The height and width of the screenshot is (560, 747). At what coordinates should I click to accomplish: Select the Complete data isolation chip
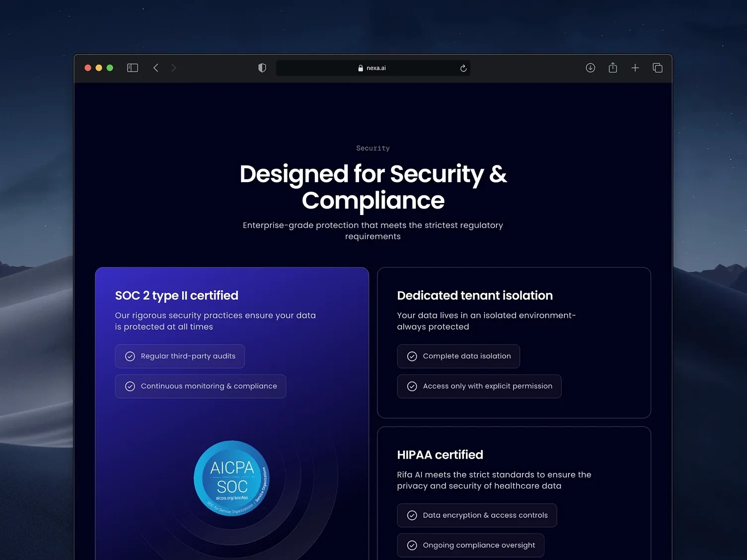[458, 356]
